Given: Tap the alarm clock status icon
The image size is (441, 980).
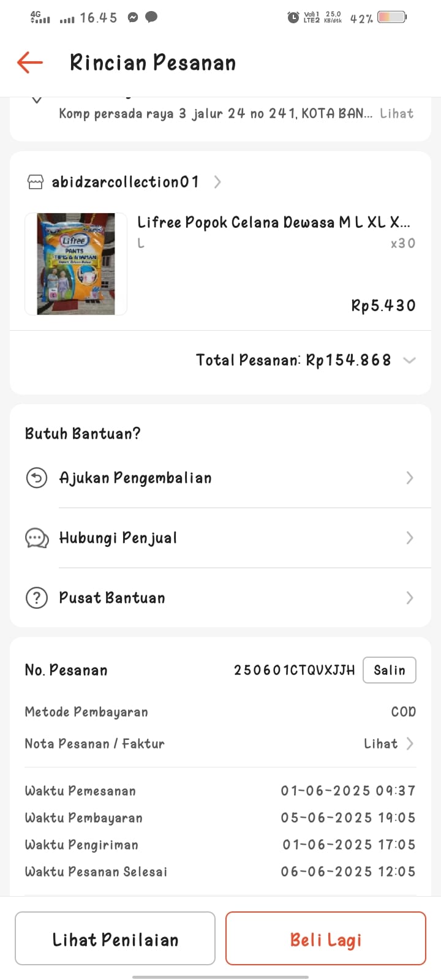Looking at the screenshot, I should point(293,18).
